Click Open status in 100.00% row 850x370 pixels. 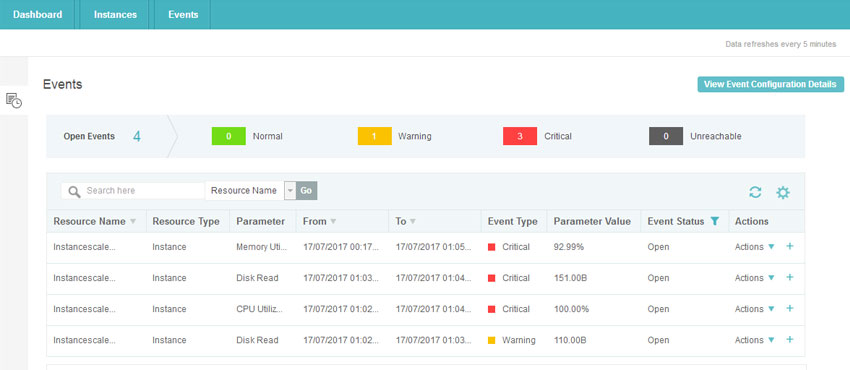tap(658, 309)
